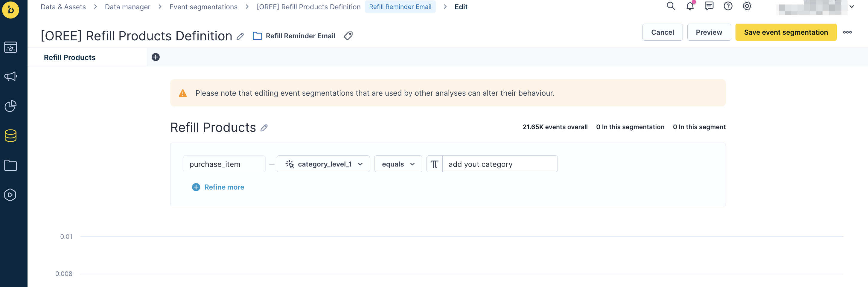Click the '21.65K events overall' text
This screenshot has width=868, height=287.
click(x=555, y=127)
